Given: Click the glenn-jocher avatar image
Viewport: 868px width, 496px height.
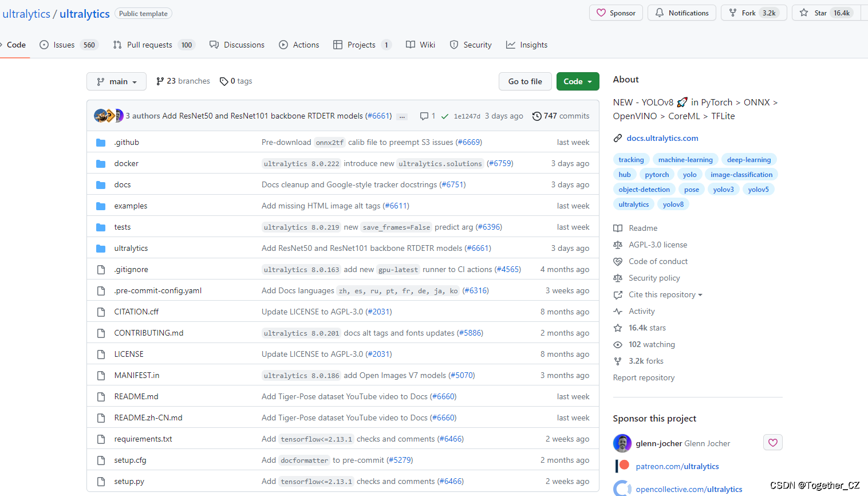Looking at the screenshot, I should [622, 443].
